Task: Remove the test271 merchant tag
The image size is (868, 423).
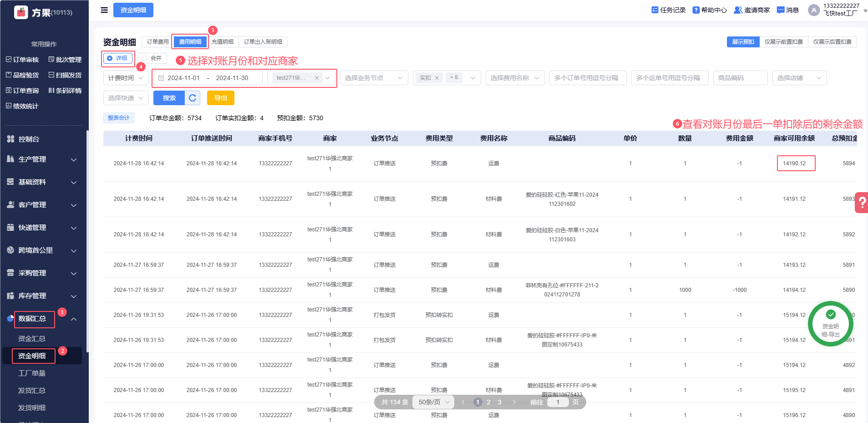Action: click(x=317, y=78)
